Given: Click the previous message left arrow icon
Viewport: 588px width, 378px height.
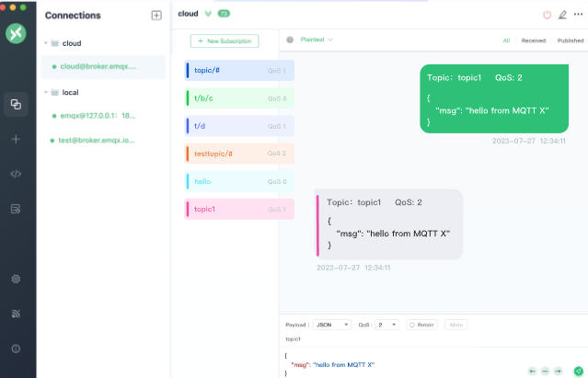Looking at the screenshot, I should (532, 371).
